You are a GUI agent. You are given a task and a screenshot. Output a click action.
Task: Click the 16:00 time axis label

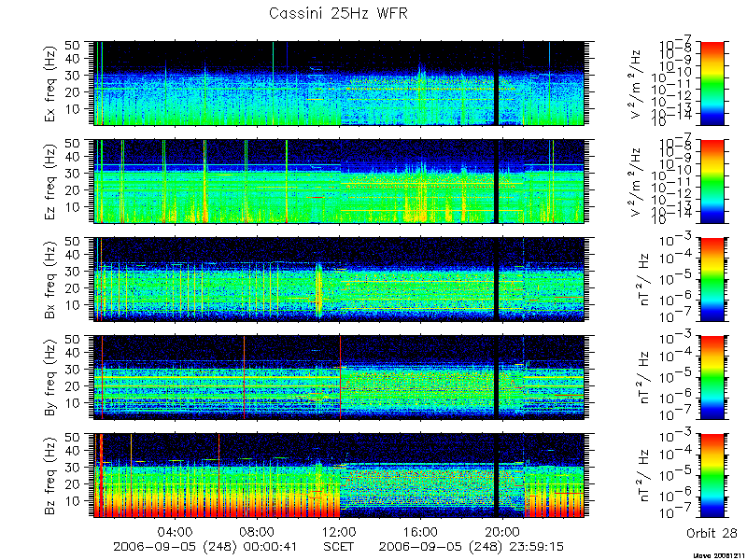[421, 532]
